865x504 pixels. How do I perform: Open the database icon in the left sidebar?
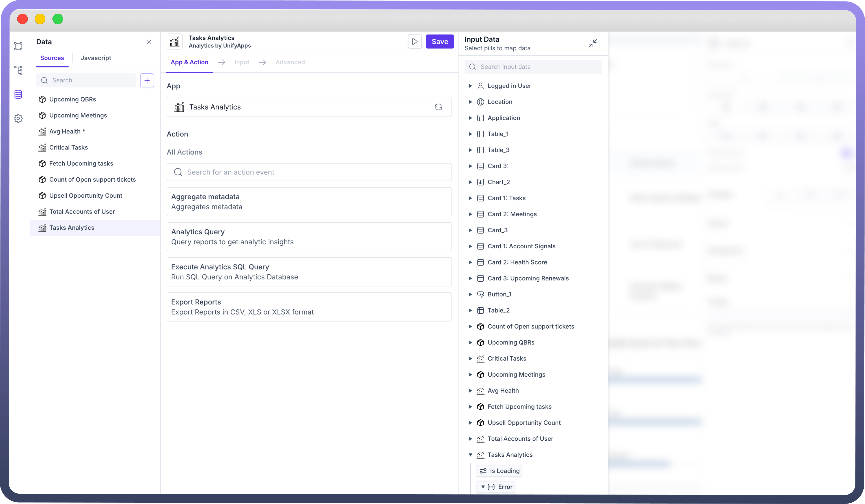(x=18, y=94)
